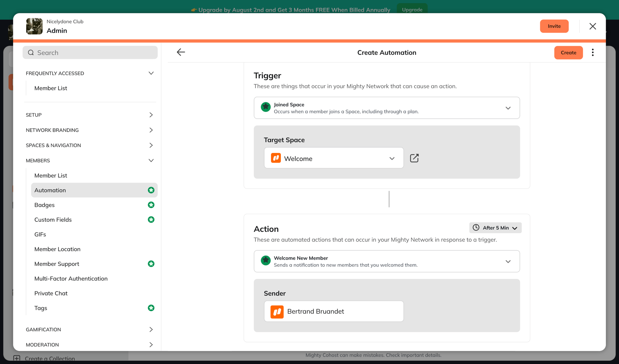Click the premium star badge next to Automation

[151, 190]
